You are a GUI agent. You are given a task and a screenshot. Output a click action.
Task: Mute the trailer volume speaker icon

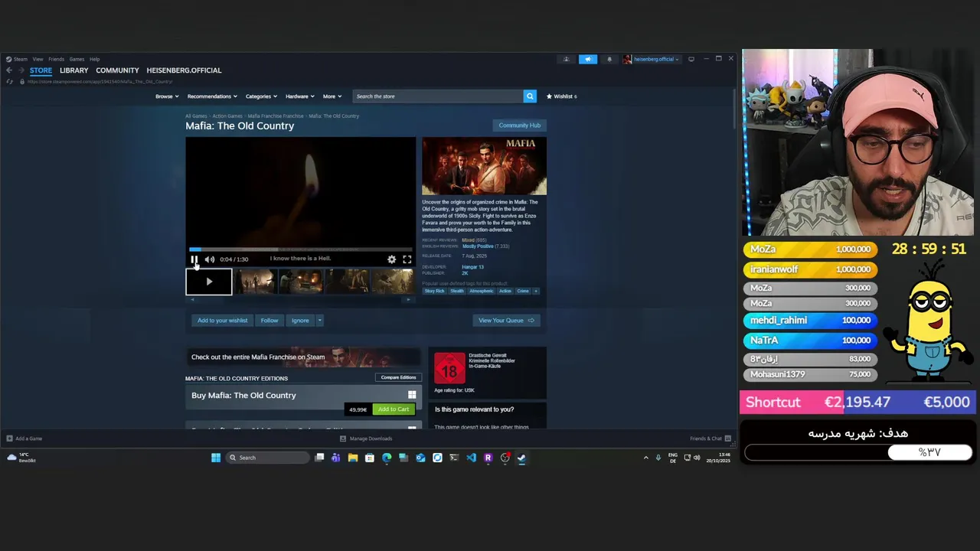[x=210, y=259]
